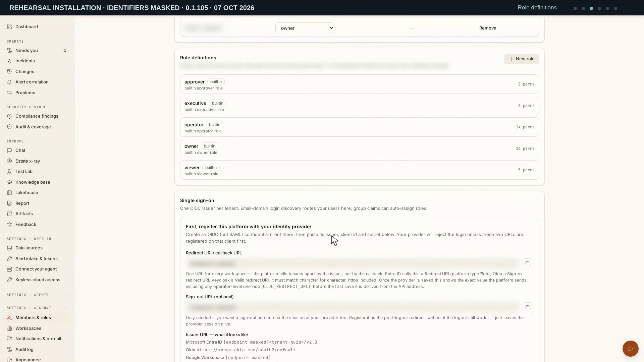Open the viewer role definition
Screen dimensions: 644x362
tap(360, 170)
